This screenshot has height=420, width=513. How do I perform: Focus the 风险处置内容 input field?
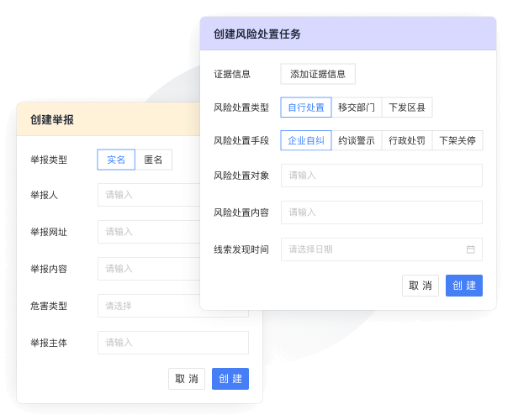pos(382,213)
